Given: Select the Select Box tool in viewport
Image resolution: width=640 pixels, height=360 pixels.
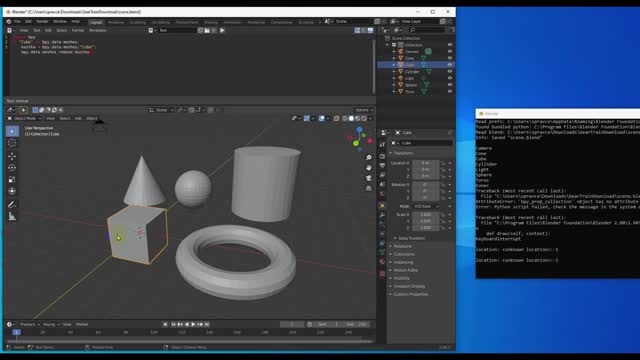Looking at the screenshot, I should point(12,131).
